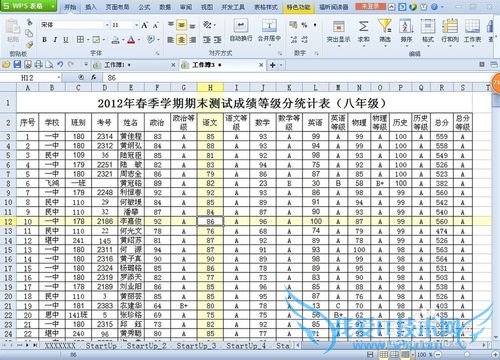This screenshot has height=360, width=500.
Task: Select the XXXXXXX sheet tab
Action: (61, 346)
